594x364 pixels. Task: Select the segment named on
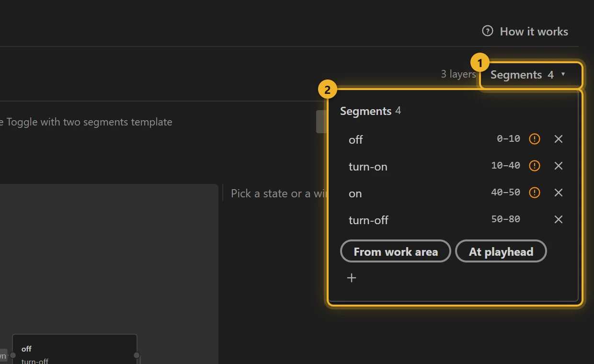[355, 193]
